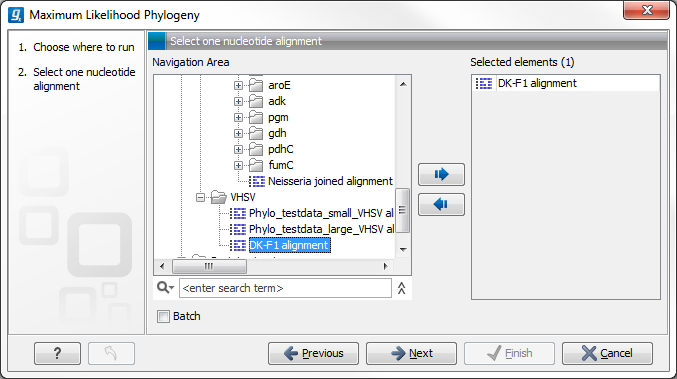Click the Phylo_testdata_large_VHSV alignment icon

(238, 229)
